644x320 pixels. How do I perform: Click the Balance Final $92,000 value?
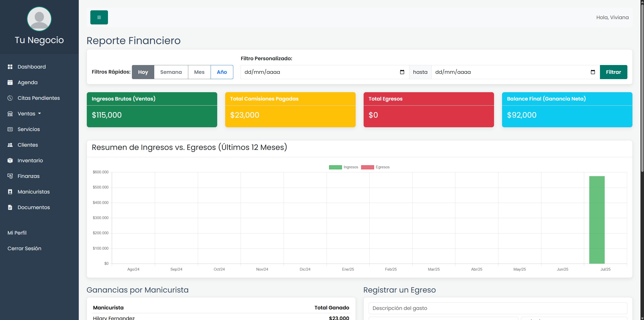[x=522, y=115]
